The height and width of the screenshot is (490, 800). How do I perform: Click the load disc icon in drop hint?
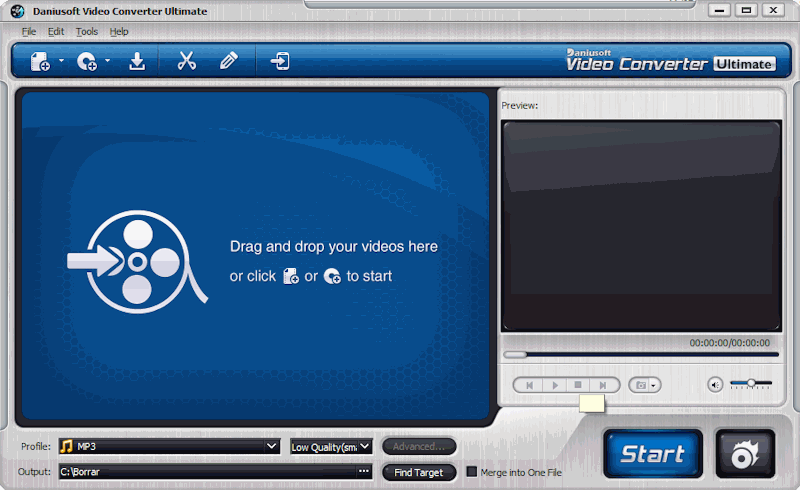click(332, 276)
